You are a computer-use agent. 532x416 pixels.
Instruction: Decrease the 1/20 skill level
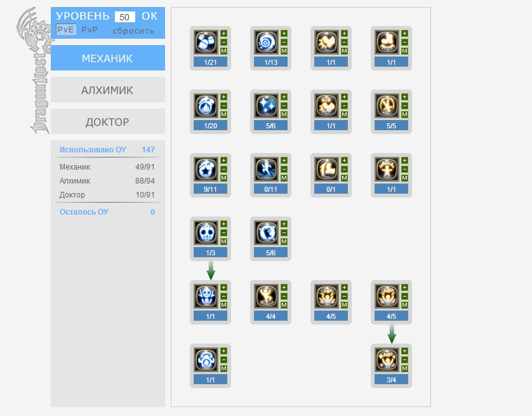point(223,105)
